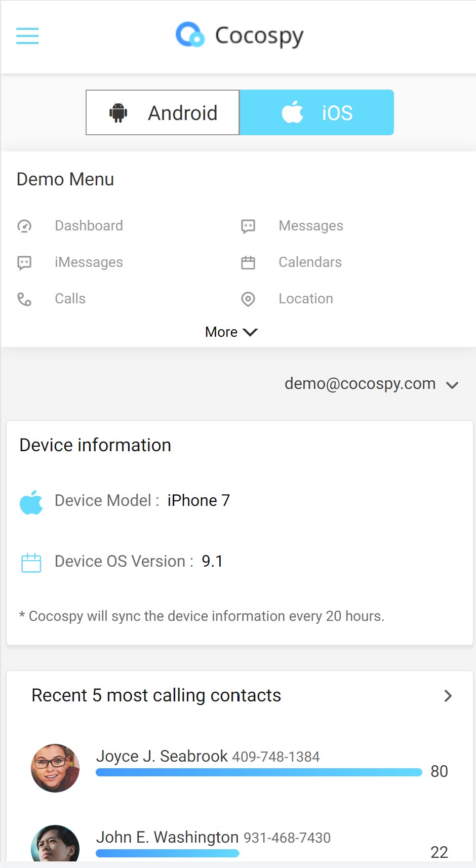Go to the Location menu item

pyautogui.click(x=305, y=299)
